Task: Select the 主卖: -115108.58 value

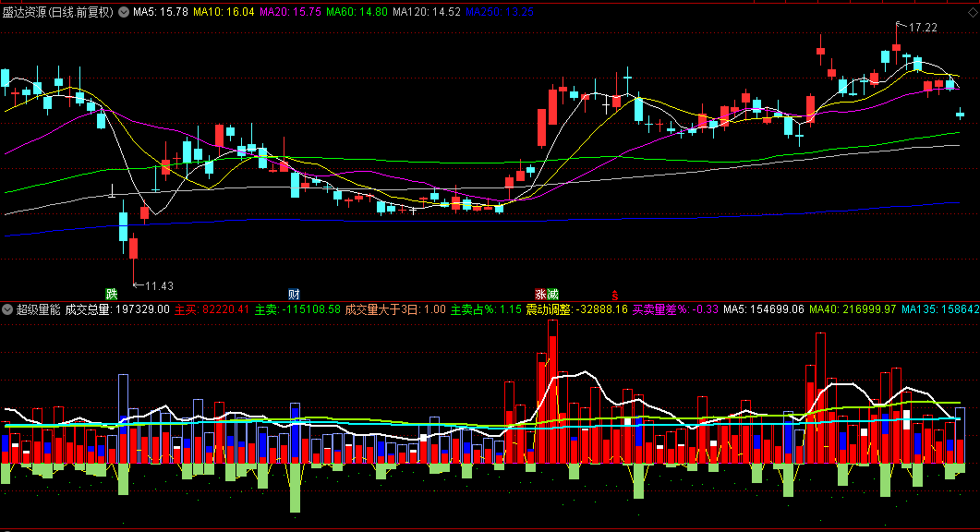Action: [x=297, y=309]
